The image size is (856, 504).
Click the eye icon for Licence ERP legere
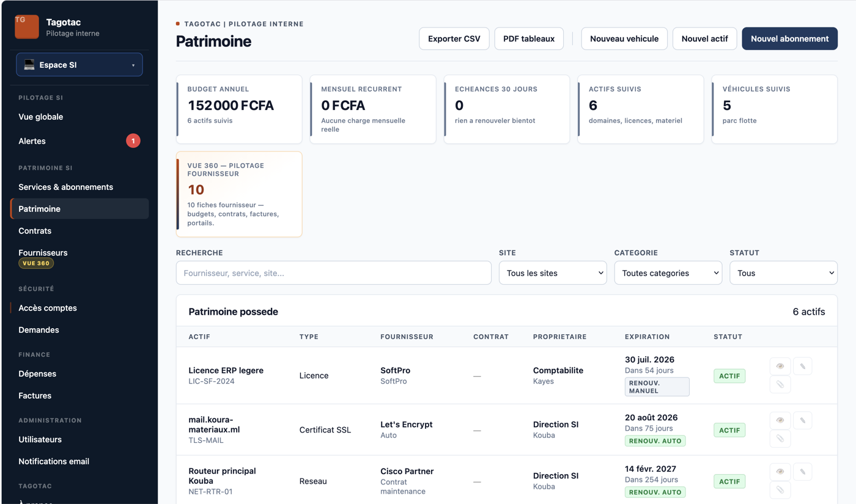[780, 367]
